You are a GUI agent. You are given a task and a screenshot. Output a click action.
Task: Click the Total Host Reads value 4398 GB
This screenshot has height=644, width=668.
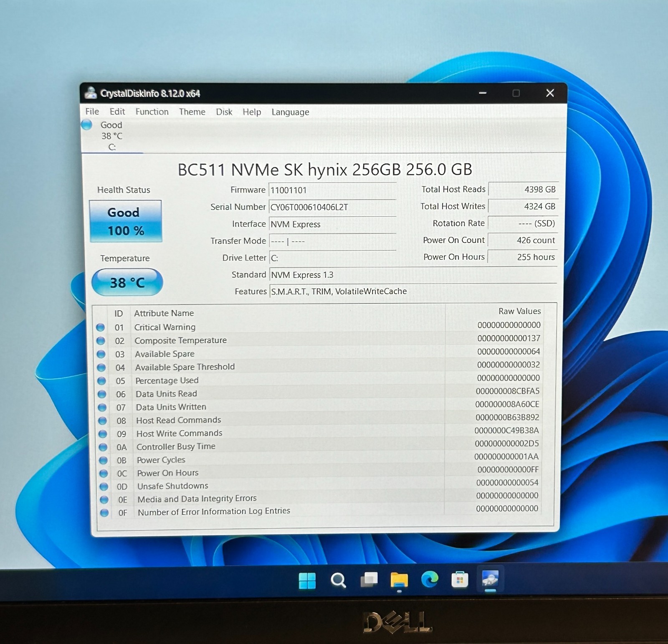click(x=523, y=189)
